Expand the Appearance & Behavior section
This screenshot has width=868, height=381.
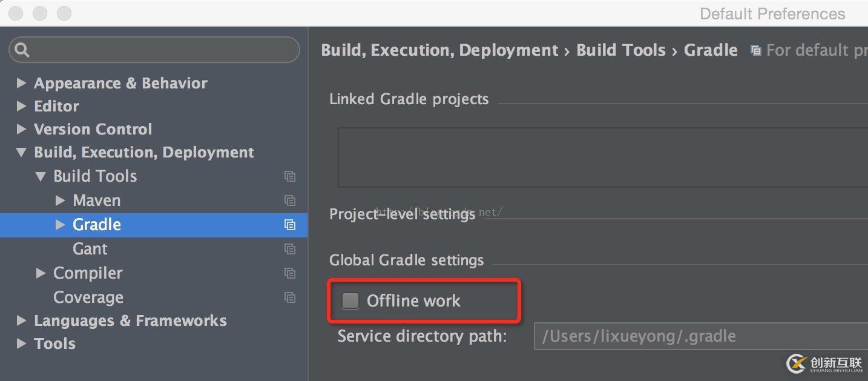point(21,83)
